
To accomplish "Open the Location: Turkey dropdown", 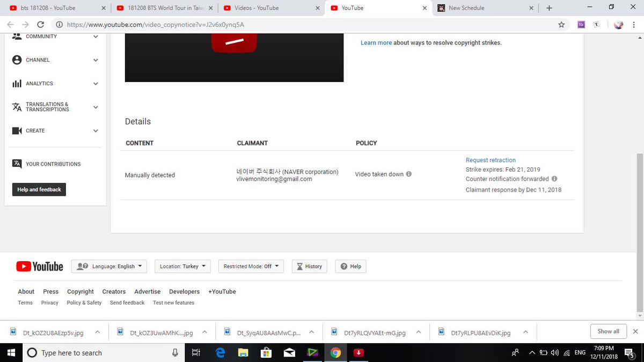I will (182, 267).
